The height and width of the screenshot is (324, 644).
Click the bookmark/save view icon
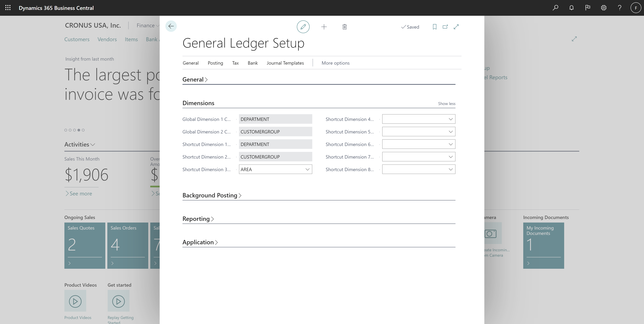point(434,26)
